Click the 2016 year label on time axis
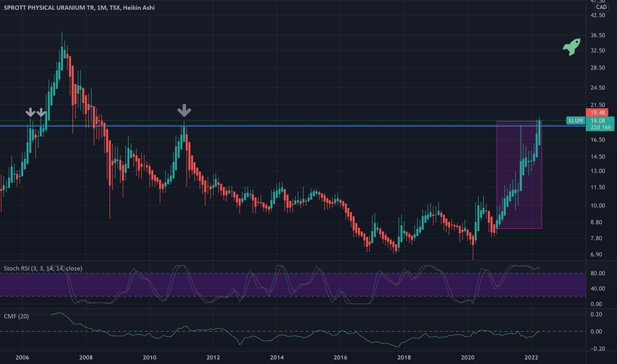 pyautogui.click(x=340, y=357)
